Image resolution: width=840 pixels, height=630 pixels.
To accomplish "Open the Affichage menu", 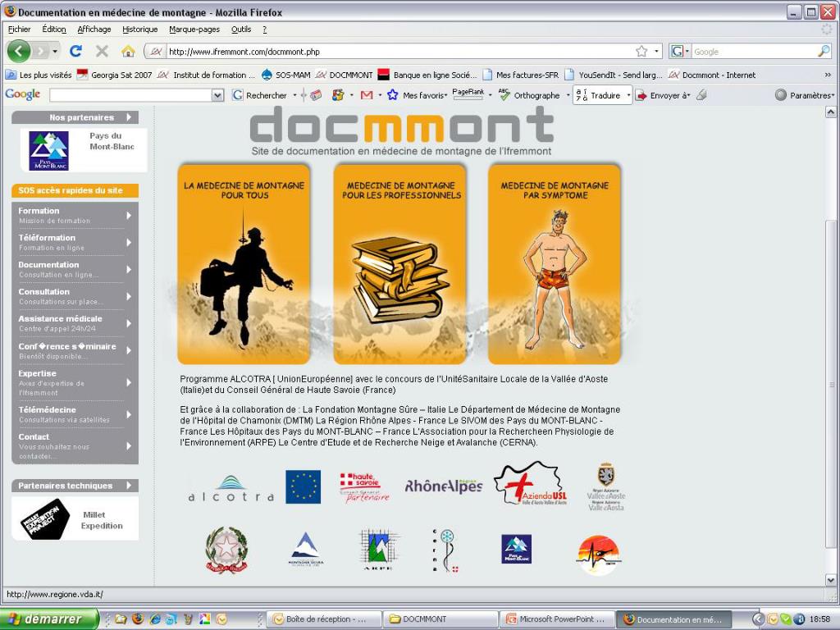I will (94, 29).
